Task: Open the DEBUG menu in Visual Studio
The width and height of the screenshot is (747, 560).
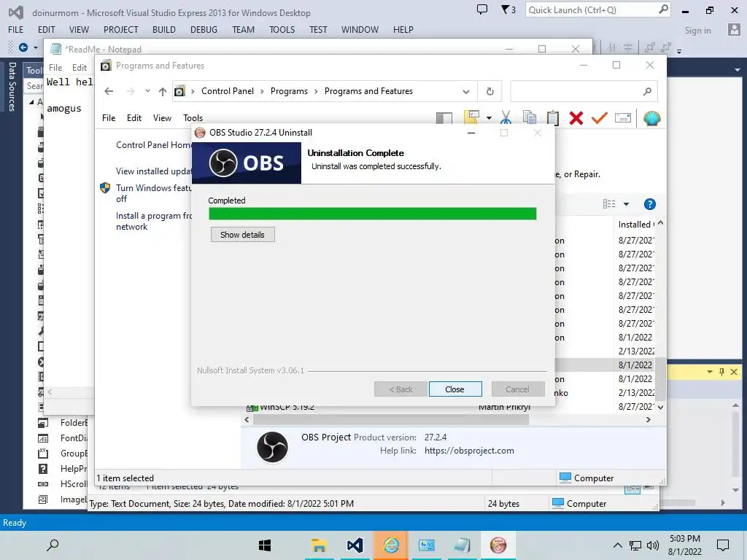Action: (204, 29)
